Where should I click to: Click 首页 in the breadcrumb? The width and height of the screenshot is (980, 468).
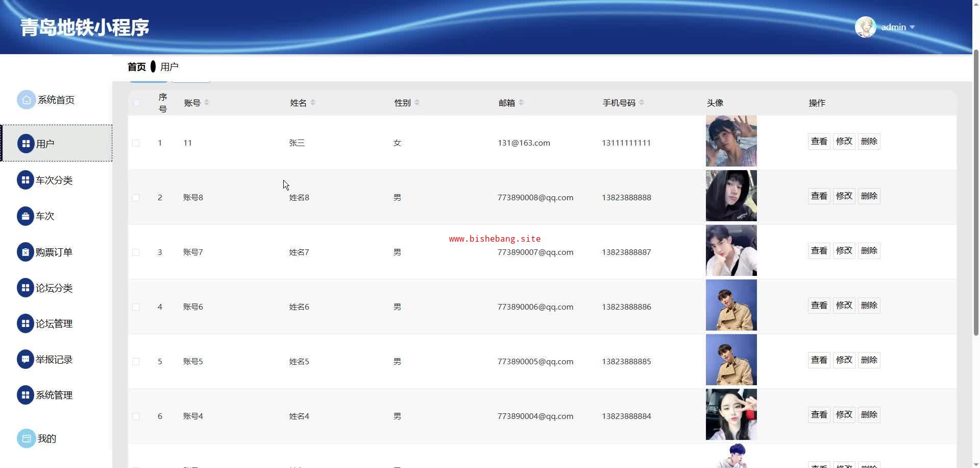point(137,67)
